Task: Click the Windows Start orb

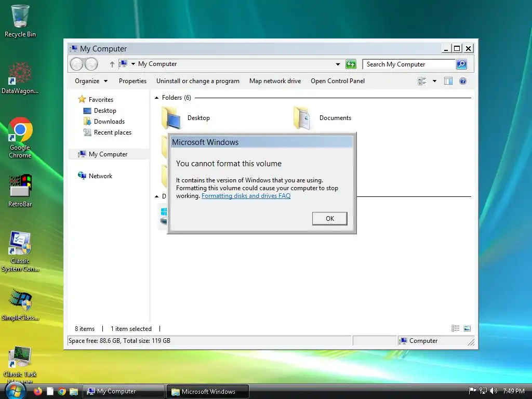Action: [15, 392]
